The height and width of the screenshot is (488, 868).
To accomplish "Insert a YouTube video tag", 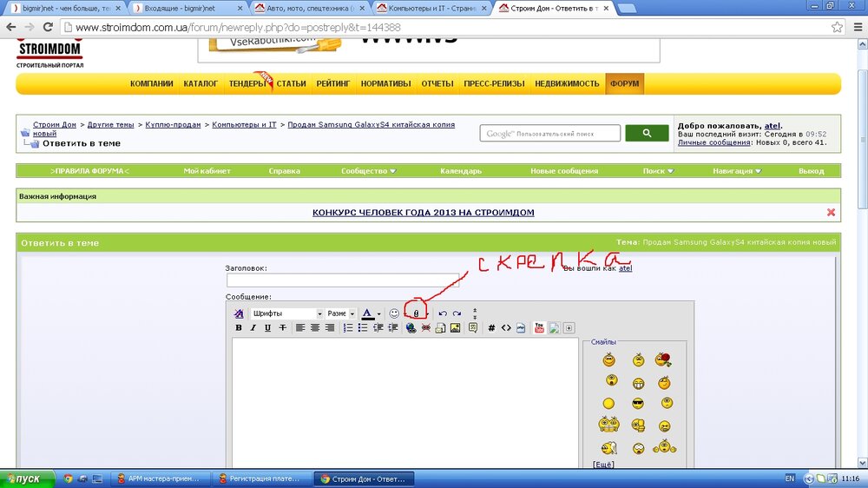I will pos(539,328).
